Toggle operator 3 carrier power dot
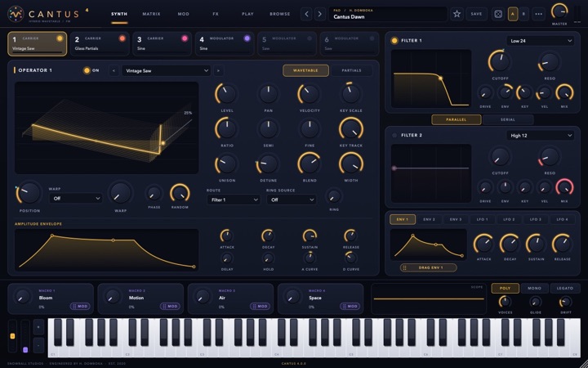 (185, 38)
